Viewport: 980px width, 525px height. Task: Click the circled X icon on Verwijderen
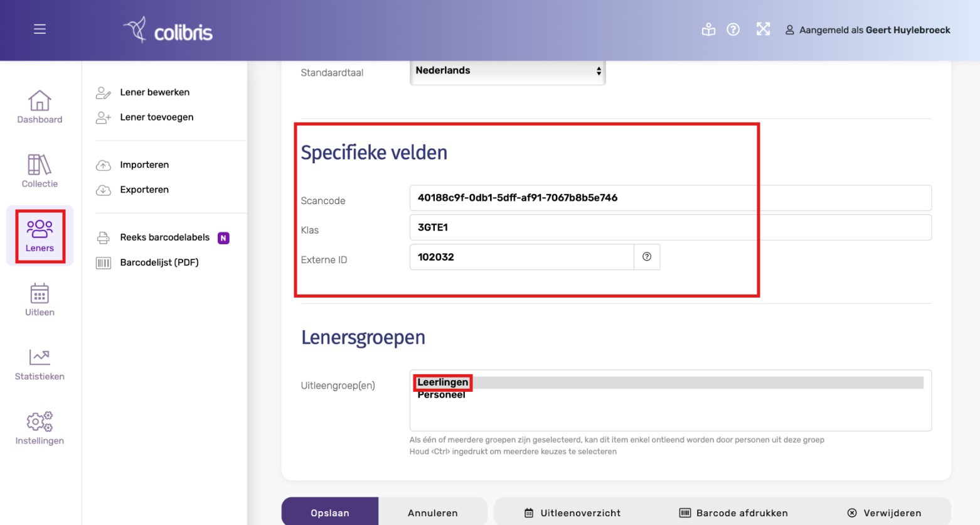click(852, 513)
